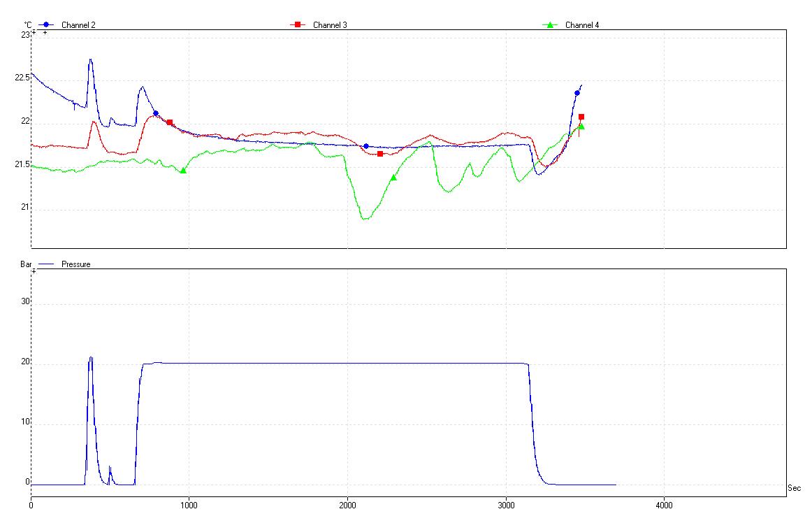Click the Sec time axis unit label
Viewport: 812px width, 516px height.
point(794,488)
